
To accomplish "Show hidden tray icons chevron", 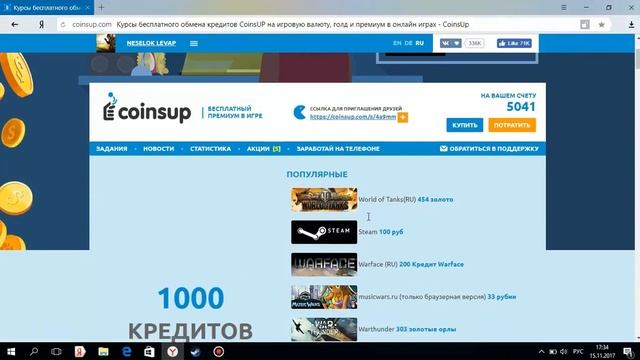I will tap(541, 351).
